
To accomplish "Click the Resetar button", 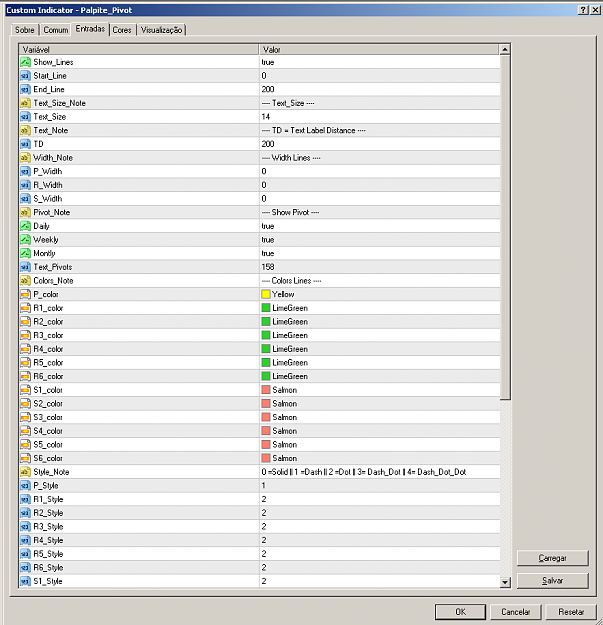I will [x=571, y=611].
